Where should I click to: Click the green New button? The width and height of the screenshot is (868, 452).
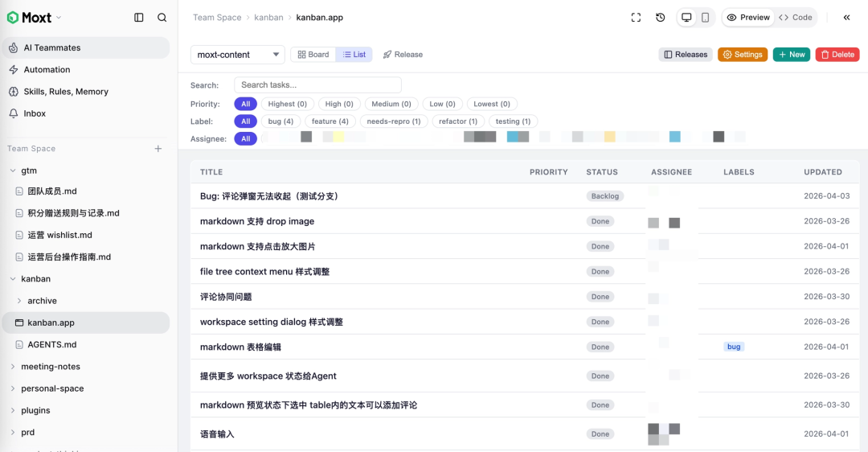tap(792, 54)
